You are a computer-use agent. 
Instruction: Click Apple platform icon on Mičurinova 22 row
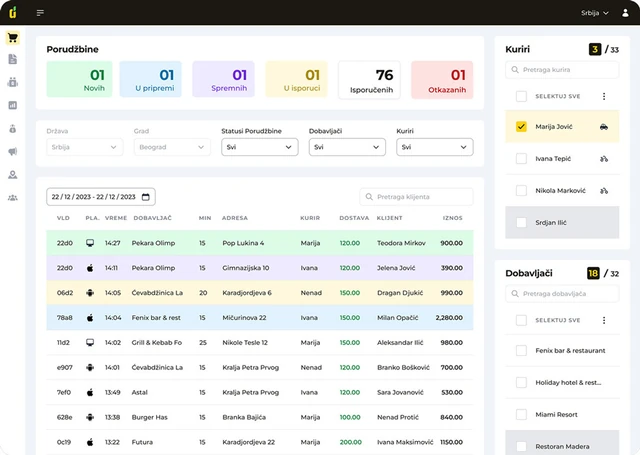coord(90,318)
